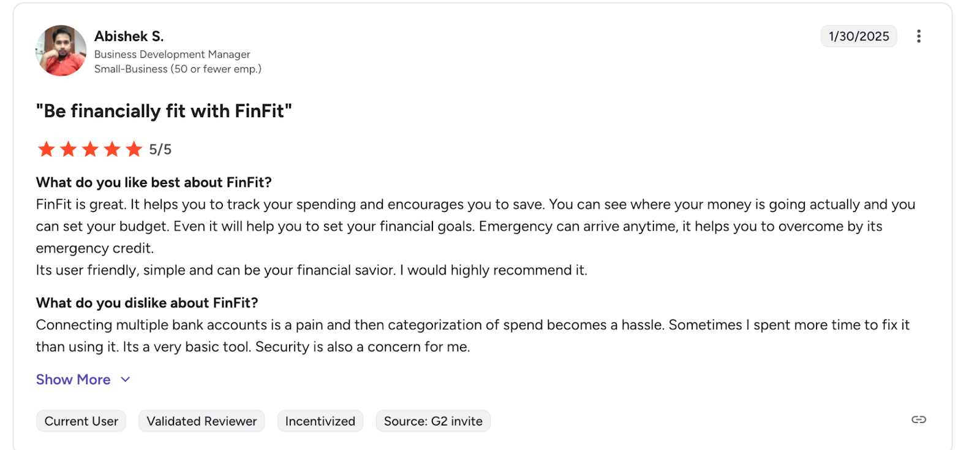Click the reviewer name Abishek S.

(129, 36)
